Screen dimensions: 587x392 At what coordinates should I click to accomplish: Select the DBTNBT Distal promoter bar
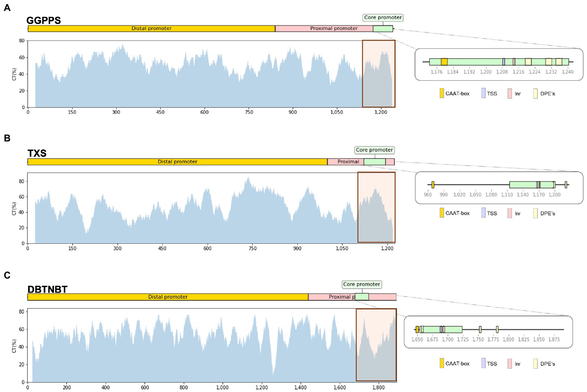click(x=168, y=297)
